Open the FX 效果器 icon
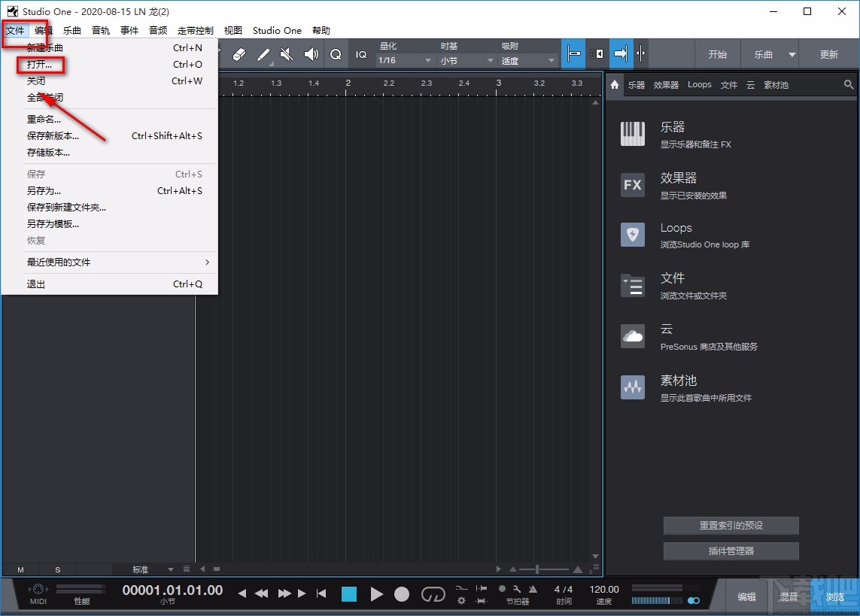The width and height of the screenshot is (860, 616). [x=632, y=185]
